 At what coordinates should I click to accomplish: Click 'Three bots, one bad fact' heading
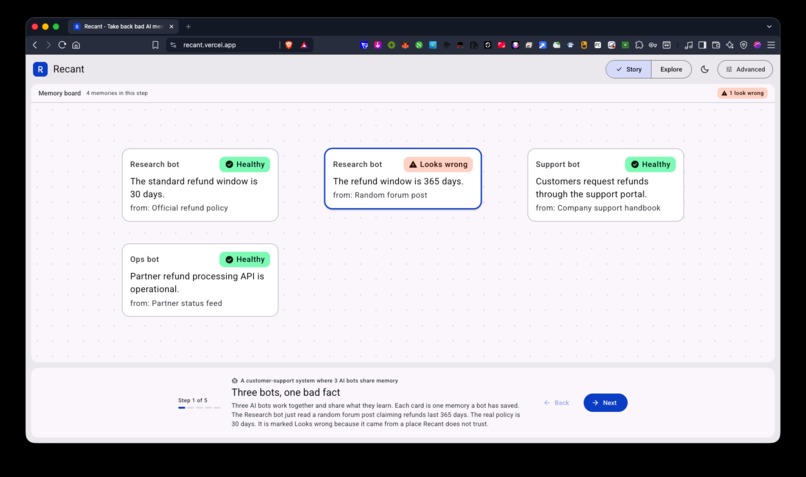pos(286,392)
